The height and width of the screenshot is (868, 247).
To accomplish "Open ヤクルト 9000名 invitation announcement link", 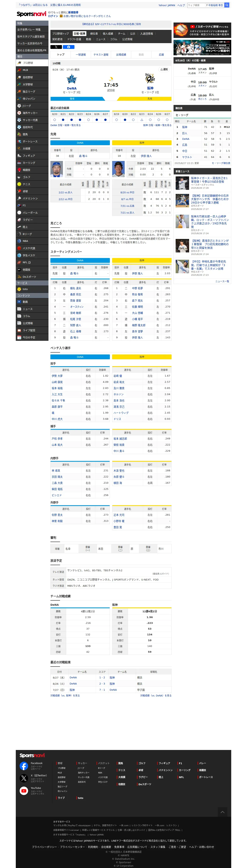I will click(111, 25).
